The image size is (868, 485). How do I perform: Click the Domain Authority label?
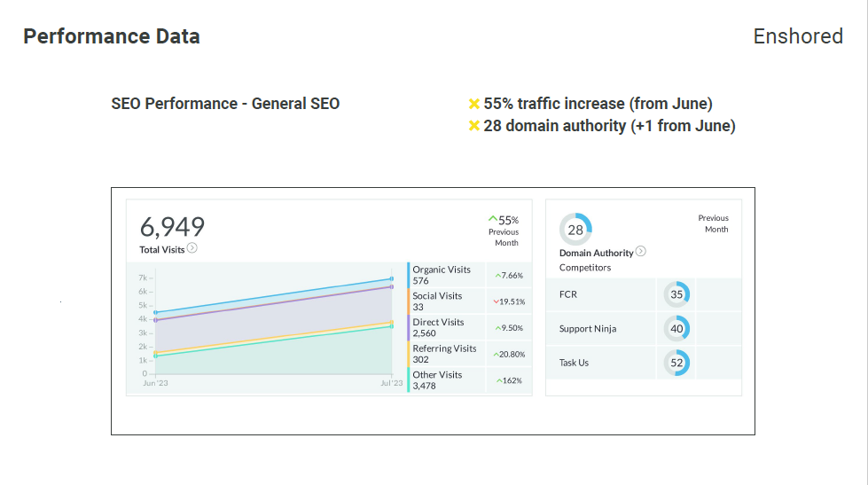(x=596, y=253)
